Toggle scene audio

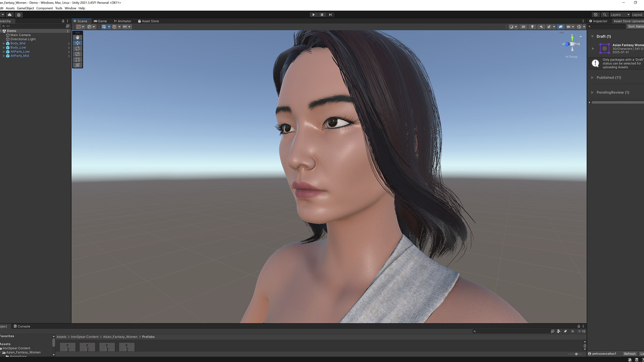pos(542,27)
